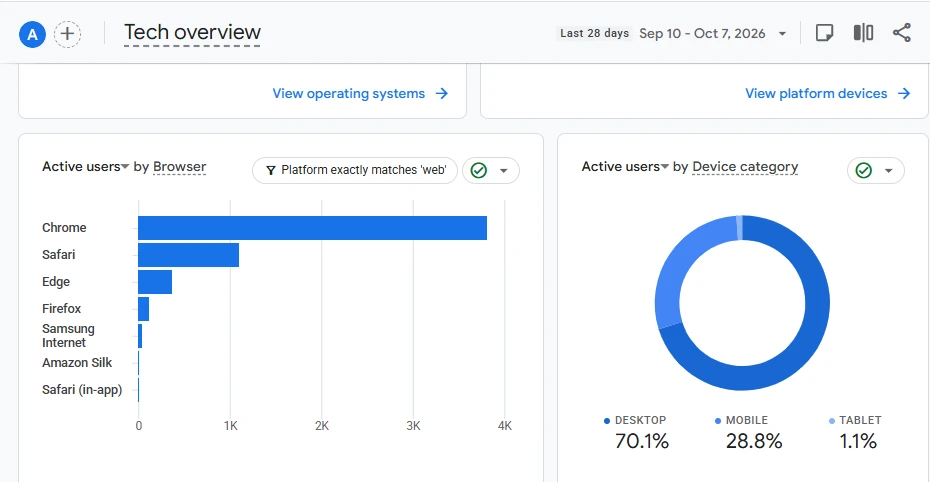Click the '4K' axis label
This screenshot has height=482, width=930.
505,426
